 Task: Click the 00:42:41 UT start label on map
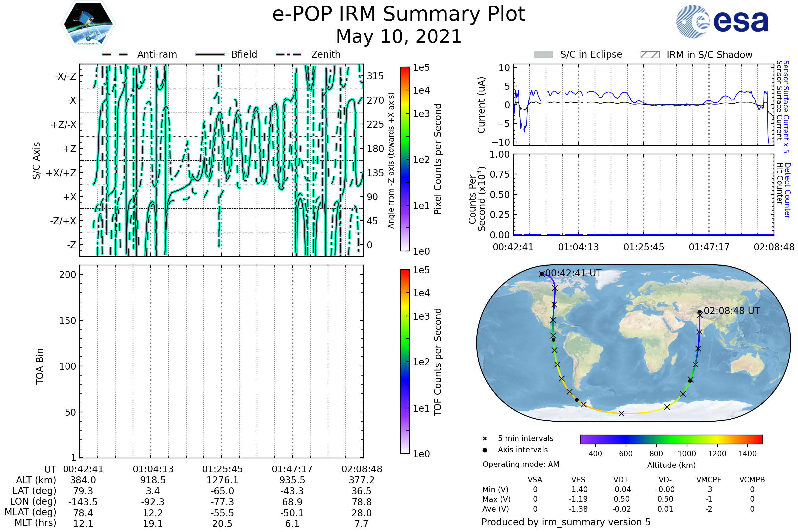[x=573, y=273]
